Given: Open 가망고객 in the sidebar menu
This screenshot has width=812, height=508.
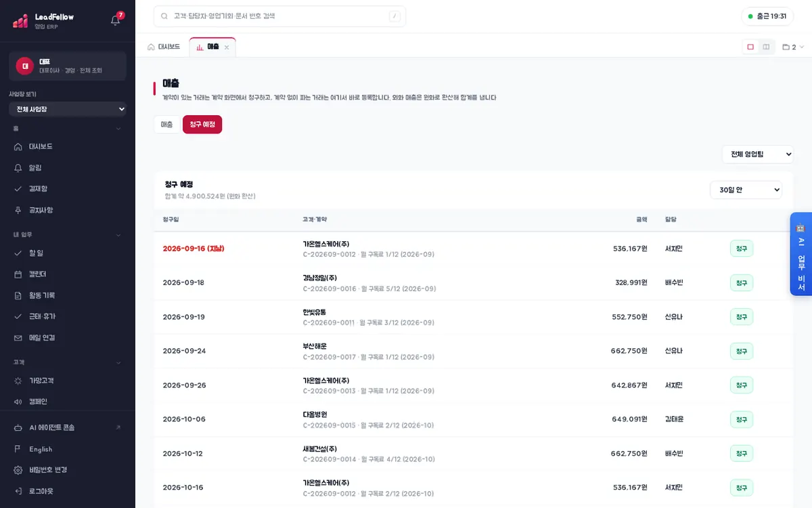Looking at the screenshot, I should (x=68, y=381).
